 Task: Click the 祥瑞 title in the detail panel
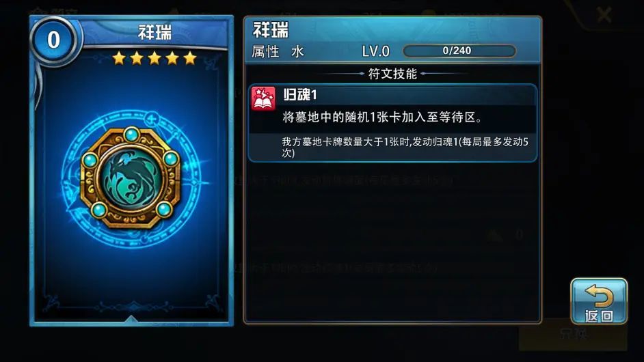[x=271, y=30]
